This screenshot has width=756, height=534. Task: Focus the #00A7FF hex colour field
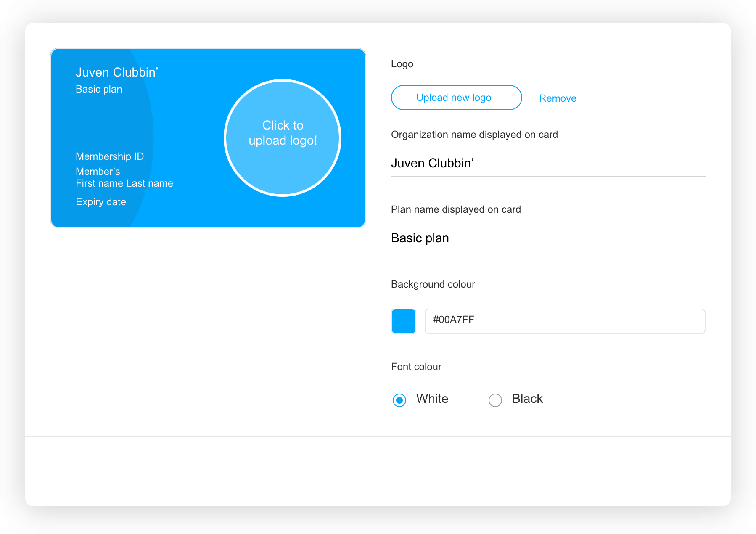pyautogui.click(x=565, y=321)
